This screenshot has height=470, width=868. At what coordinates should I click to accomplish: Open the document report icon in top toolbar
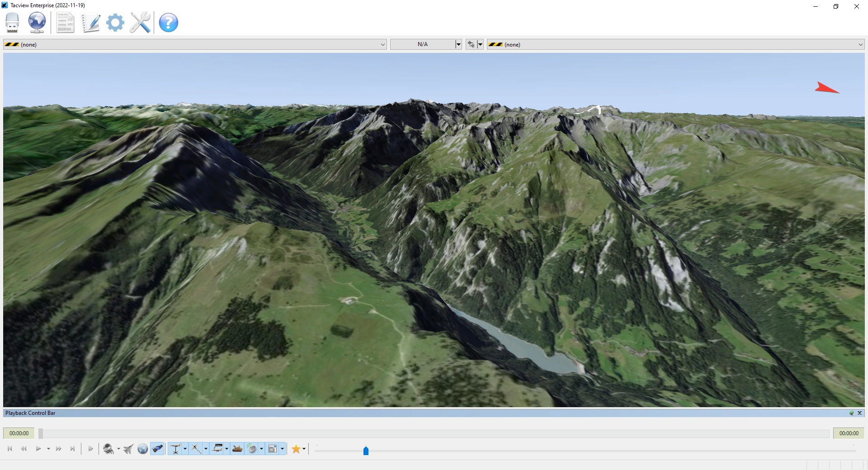click(65, 23)
